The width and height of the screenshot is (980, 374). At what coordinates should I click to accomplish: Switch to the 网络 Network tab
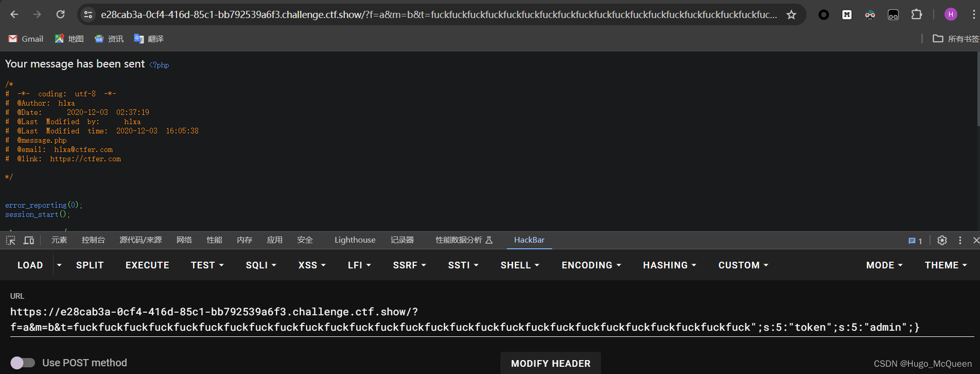184,240
